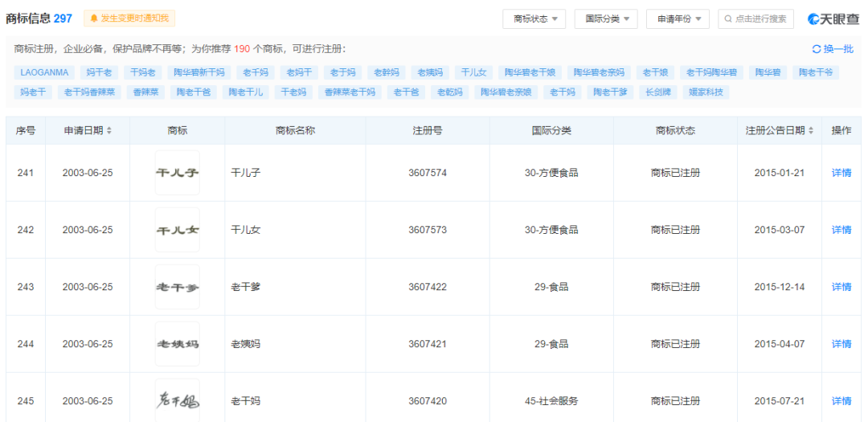868x422 pixels.
Task: Select the 老干妈香辣菜 tag
Action: point(90,92)
